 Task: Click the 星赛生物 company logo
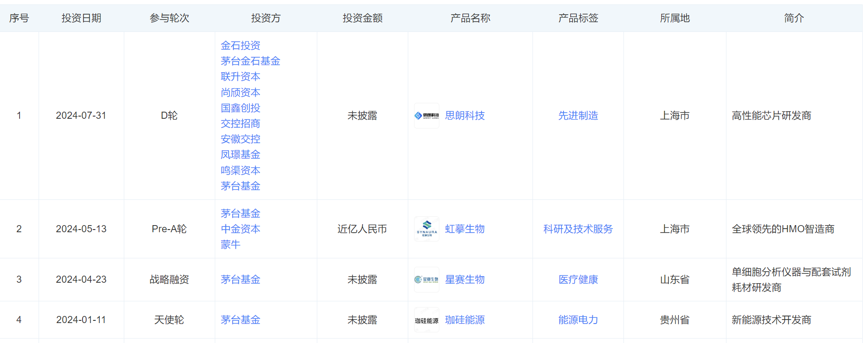pos(426,280)
